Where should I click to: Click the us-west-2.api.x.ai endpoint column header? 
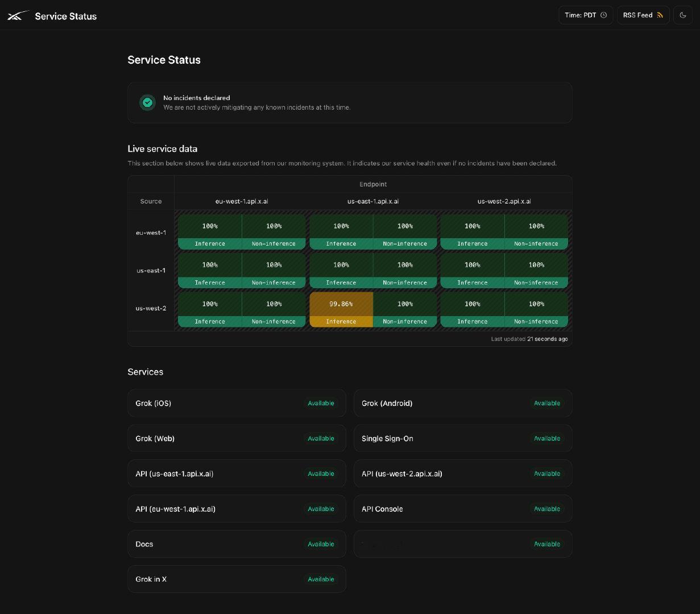point(504,201)
